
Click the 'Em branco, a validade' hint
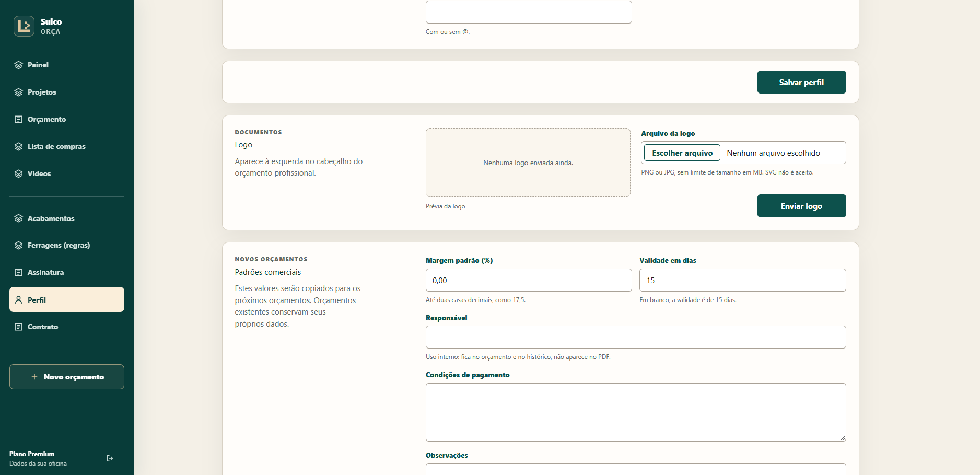tap(688, 300)
